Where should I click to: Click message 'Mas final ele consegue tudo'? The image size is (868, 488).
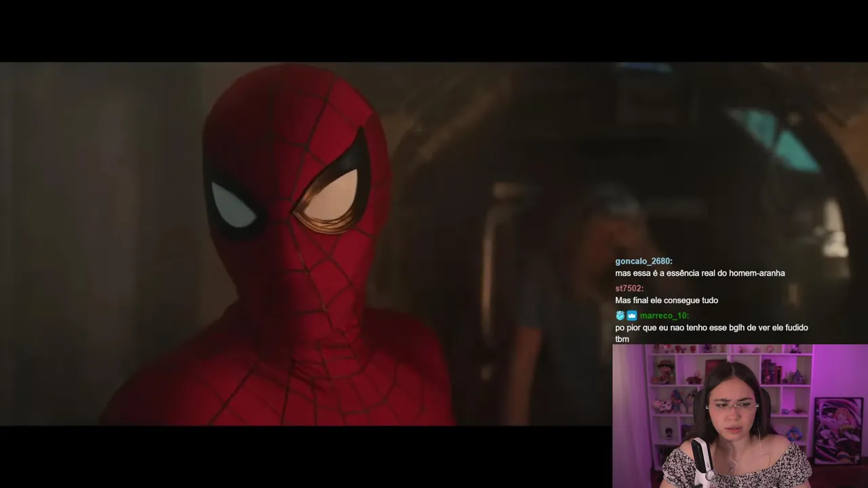(x=667, y=300)
